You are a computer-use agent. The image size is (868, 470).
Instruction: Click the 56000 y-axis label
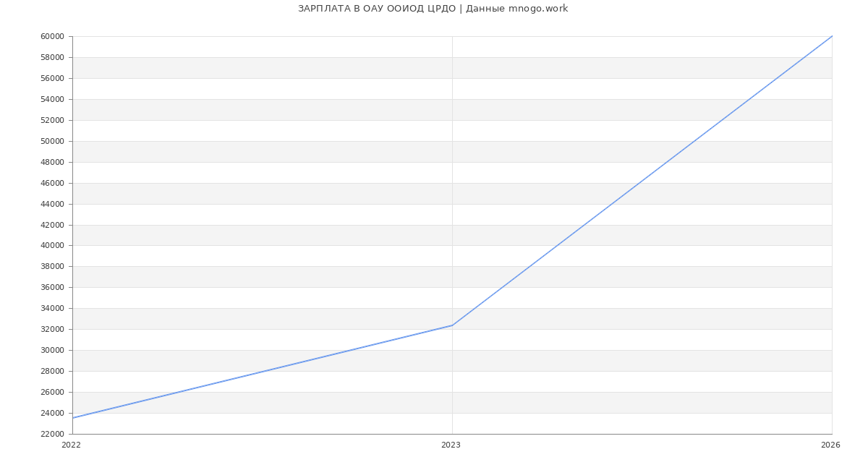pos(53,78)
